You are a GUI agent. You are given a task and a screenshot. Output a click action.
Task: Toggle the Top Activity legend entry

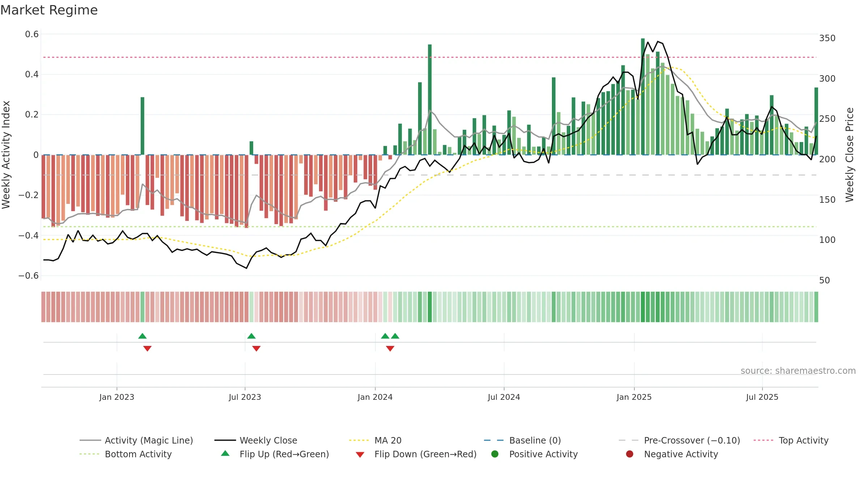[791, 440]
